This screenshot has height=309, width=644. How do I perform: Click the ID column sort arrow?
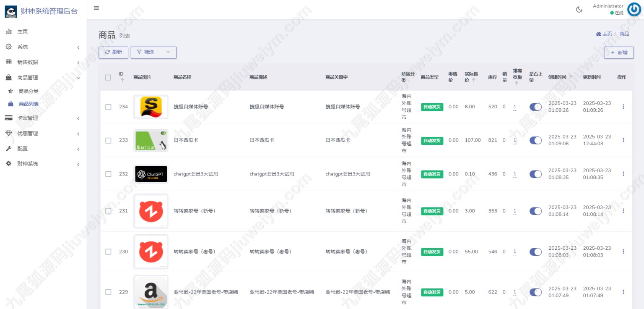[x=122, y=80]
